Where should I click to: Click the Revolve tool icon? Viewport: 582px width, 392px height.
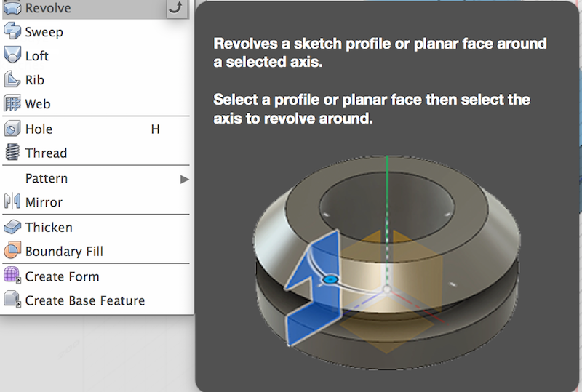click(x=12, y=7)
